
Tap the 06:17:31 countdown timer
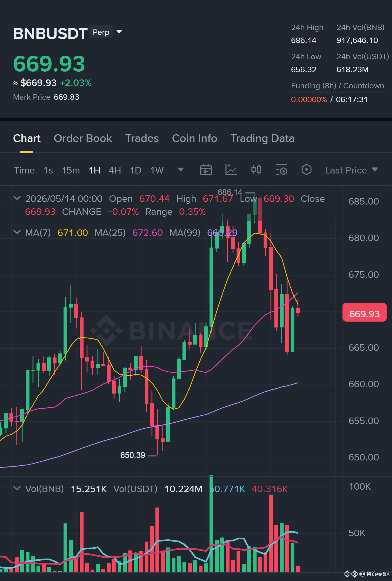click(x=352, y=99)
